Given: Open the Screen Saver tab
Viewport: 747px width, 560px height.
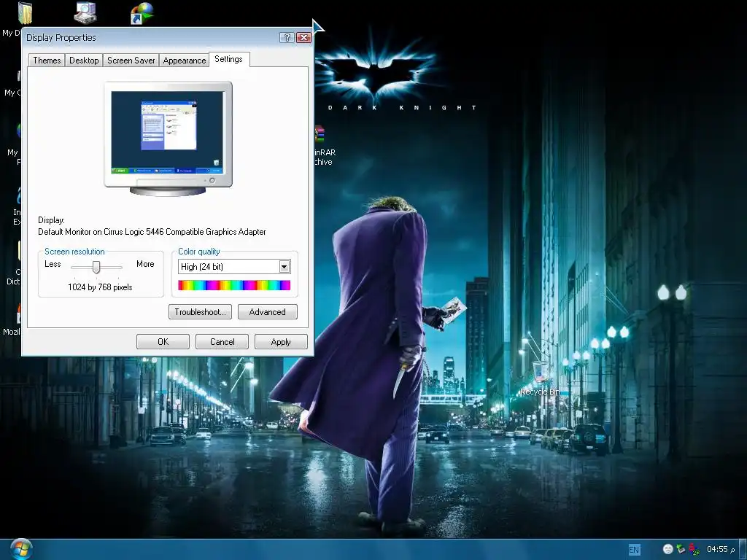Looking at the screenshot, I should click(x=131, y=61).
